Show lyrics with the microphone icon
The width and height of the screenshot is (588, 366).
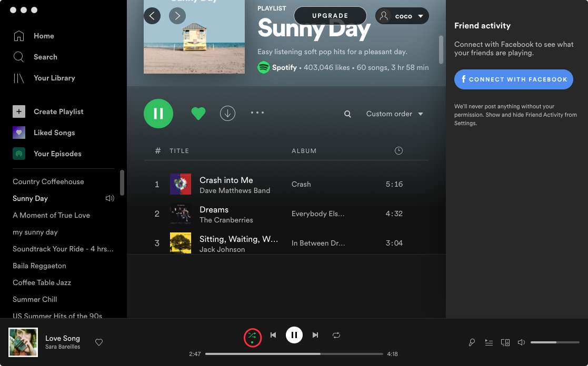click(x=472, y=342)
